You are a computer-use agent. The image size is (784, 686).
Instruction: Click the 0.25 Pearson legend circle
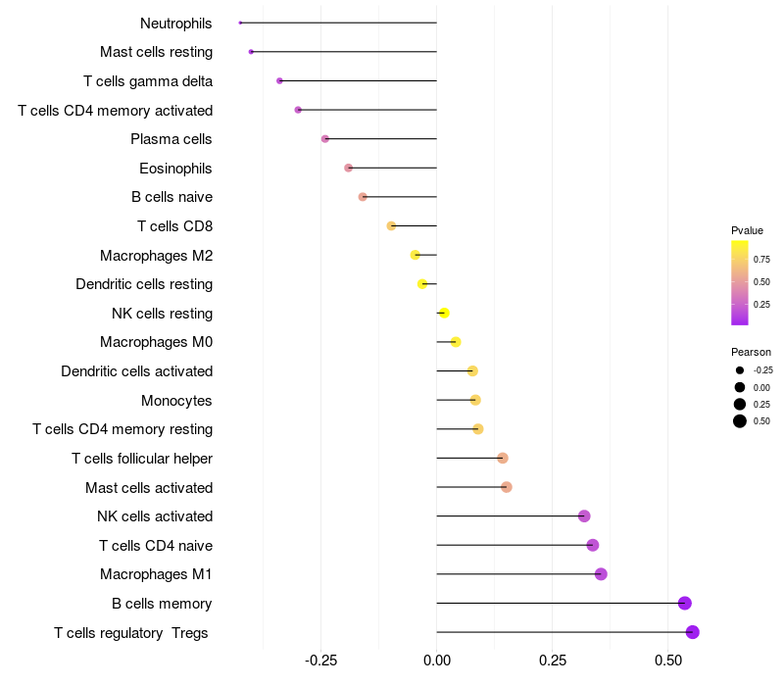point(740,405)
